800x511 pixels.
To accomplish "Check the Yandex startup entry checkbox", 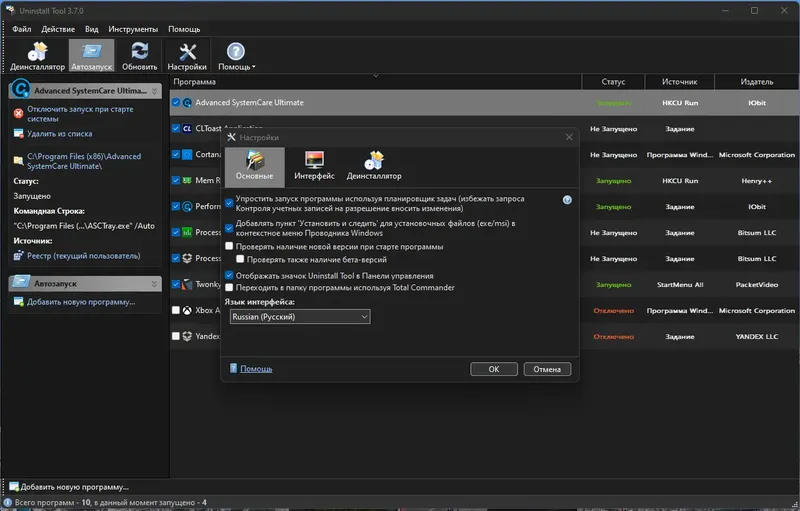I will [176, 336].
